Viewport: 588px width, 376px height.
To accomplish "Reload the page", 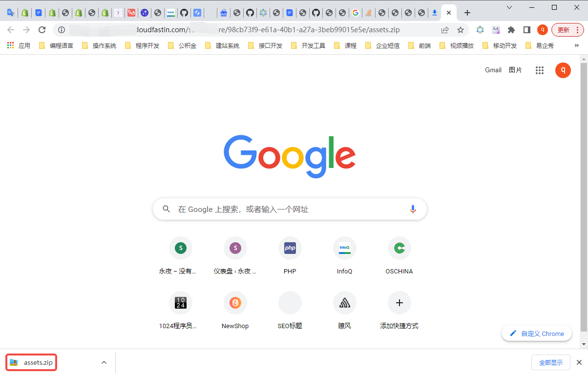I will 42,30.
